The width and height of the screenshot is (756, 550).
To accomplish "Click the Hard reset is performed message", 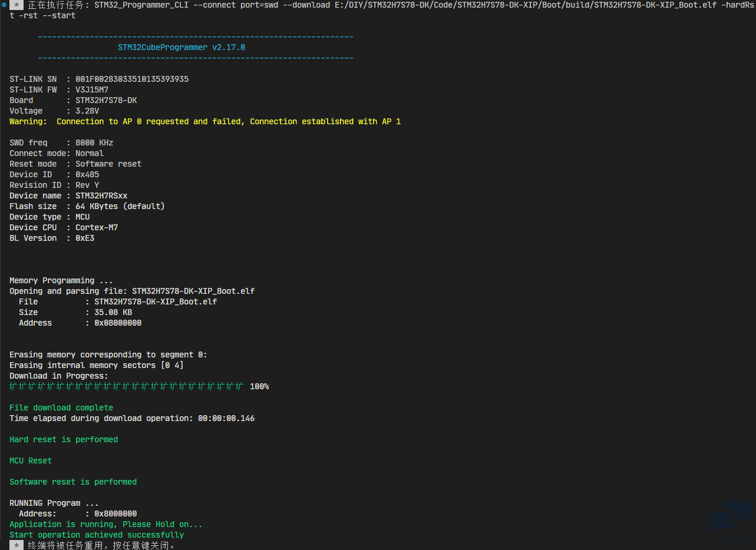I will [64, 439].
